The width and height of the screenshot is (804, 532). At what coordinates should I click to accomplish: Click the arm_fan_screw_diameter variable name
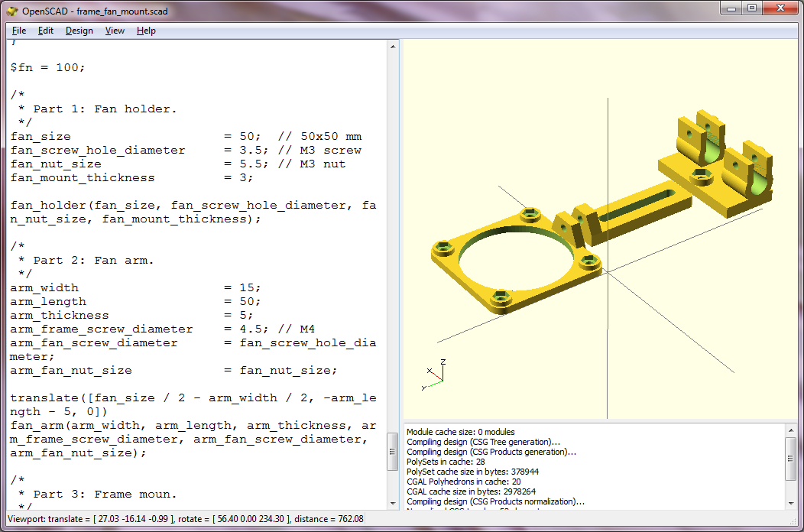pos(94,343)
